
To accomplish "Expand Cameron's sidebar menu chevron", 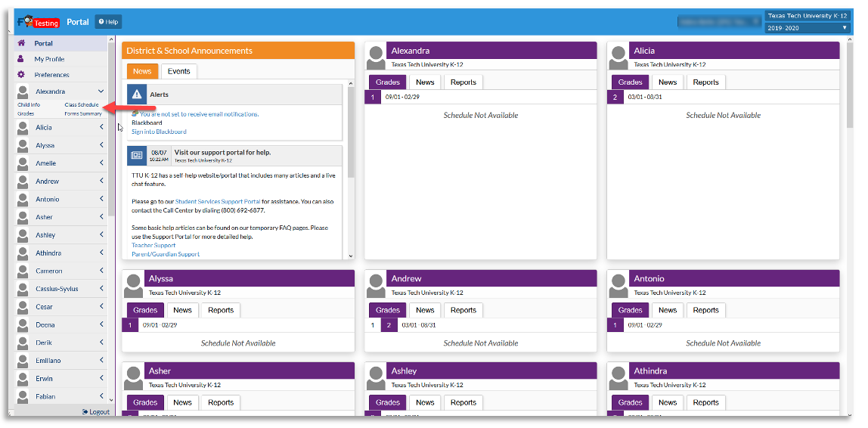I will pos(102,271).
